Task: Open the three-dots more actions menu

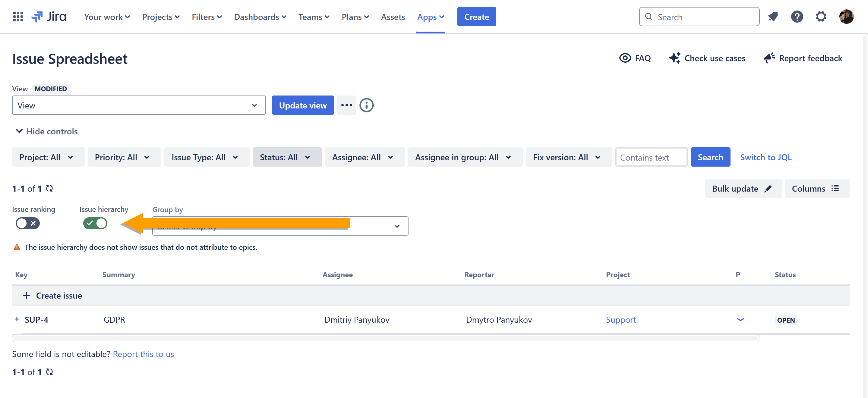Action: pyautogui.click(x=346, y=105)
